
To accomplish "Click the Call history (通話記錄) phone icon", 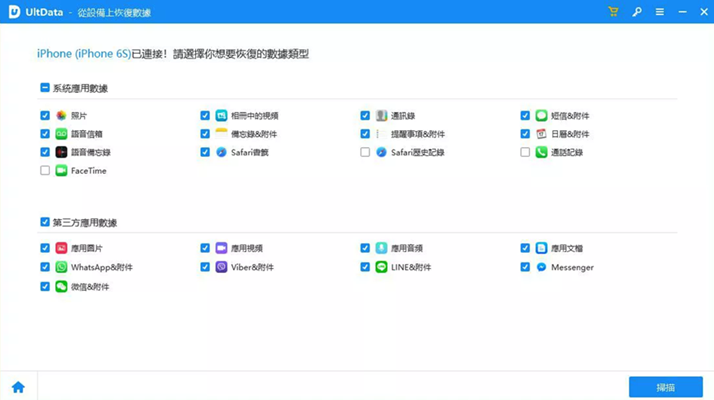I will [541, 152].
